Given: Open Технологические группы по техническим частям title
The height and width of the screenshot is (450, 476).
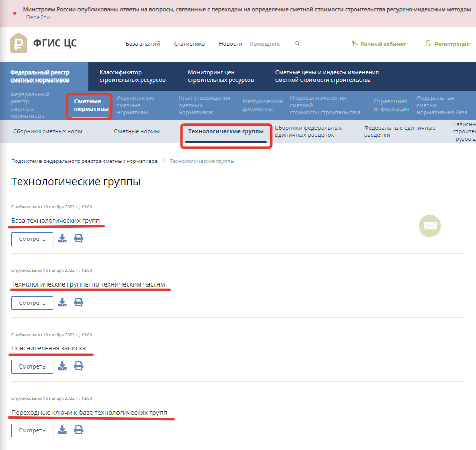Looking at the screenshot, I should (x=88, y=284).
